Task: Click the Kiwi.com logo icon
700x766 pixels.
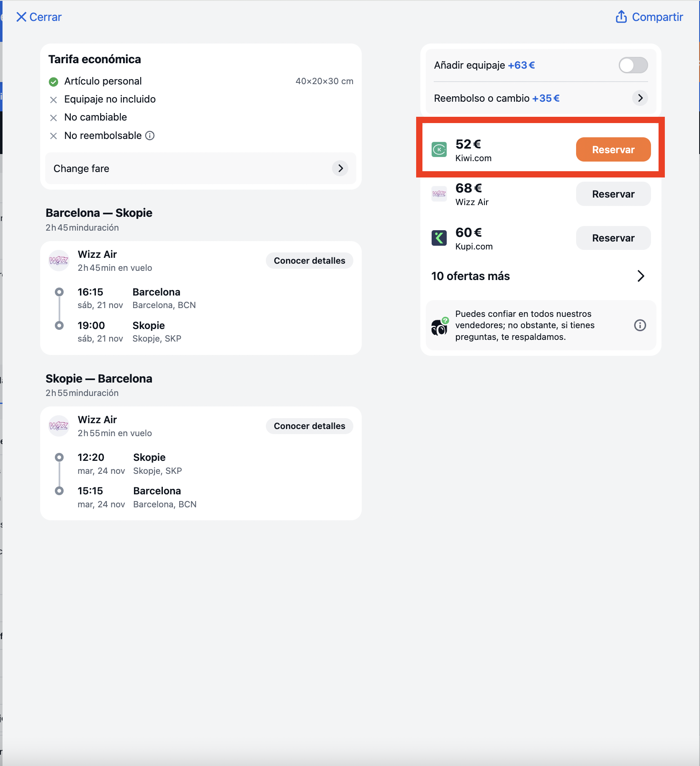Action: point(439,149)
